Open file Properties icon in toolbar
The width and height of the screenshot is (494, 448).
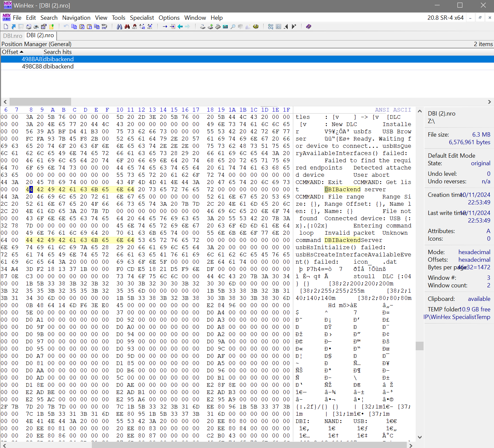[x=44, y=27]
